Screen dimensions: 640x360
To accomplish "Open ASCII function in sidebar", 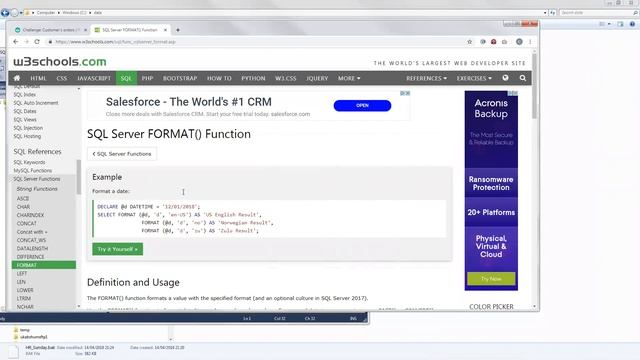I will pyautogui.click(x=23, y=198).
